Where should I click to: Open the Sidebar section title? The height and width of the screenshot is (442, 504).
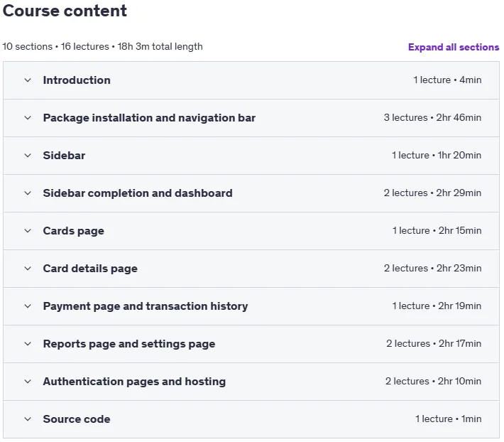click(x=65, y=156)
